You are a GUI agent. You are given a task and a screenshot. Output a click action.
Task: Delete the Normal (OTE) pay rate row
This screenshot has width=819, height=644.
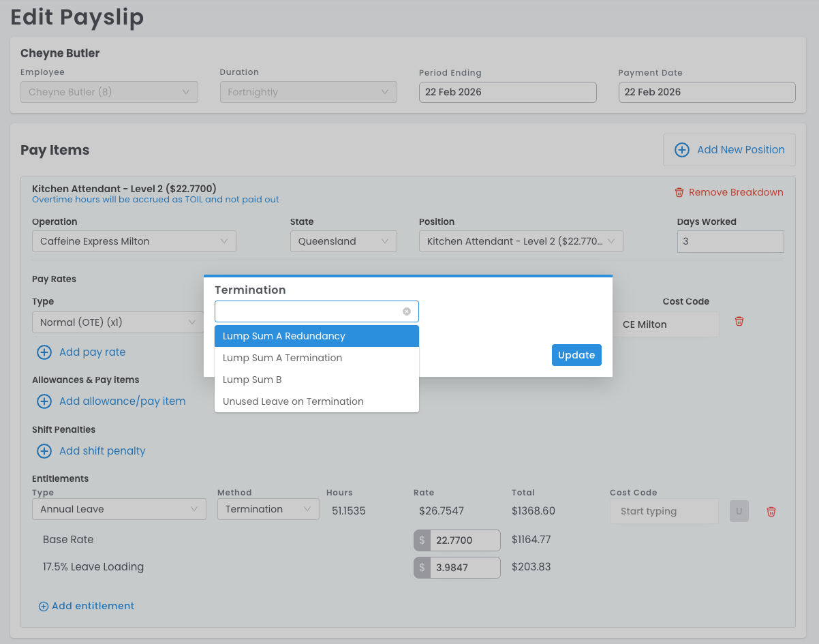coord(739,321)
